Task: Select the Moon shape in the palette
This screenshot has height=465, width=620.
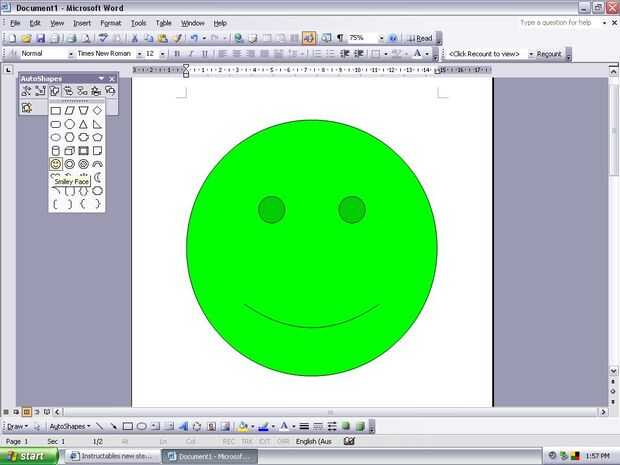Action: click(97, 177)
